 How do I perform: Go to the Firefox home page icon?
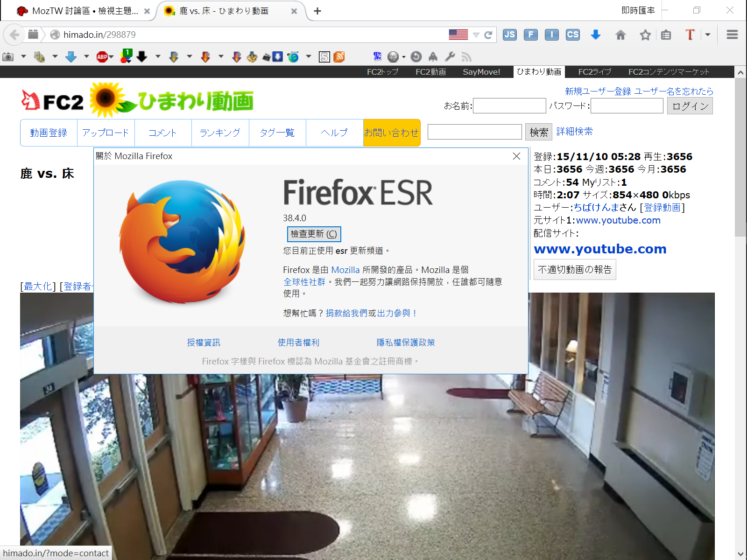620,35
